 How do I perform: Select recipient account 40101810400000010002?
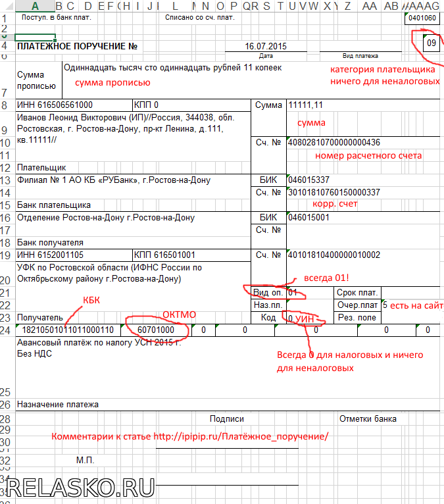click(x=334, y=255)
